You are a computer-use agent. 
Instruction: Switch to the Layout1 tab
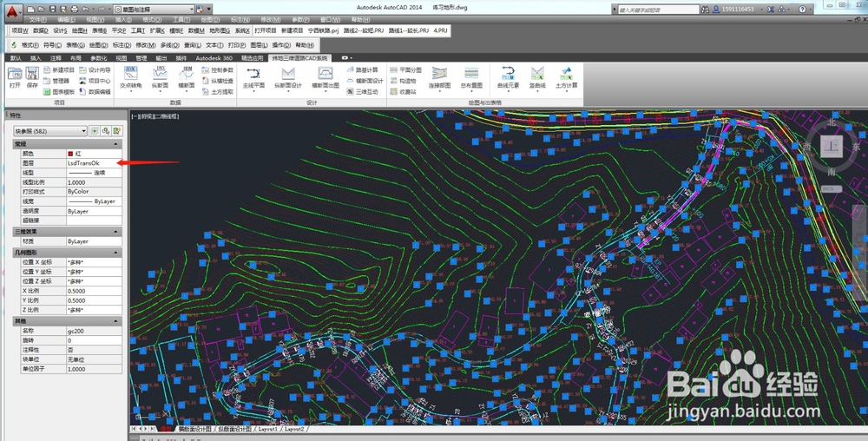click(x=268, y=429)
